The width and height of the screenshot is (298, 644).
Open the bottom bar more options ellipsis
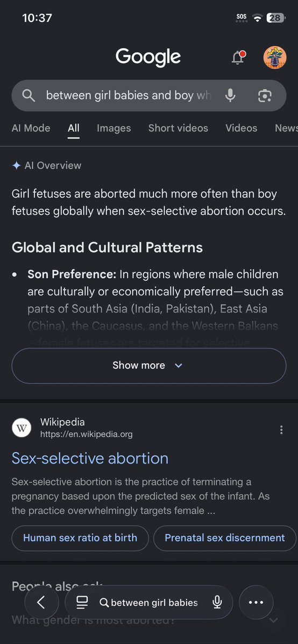(x=256, y=602)
